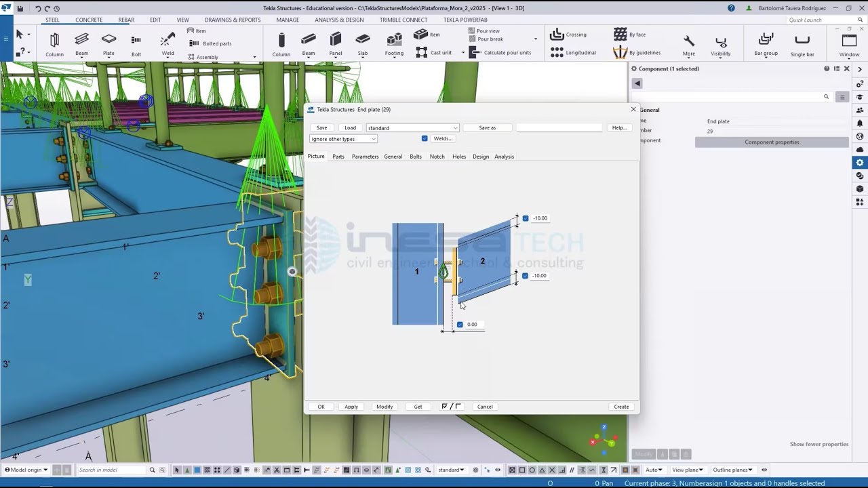The width and height of the screenshot is (868, 488).
Task: Click the OK button in End plate dialog
Action: coord(321,407)
